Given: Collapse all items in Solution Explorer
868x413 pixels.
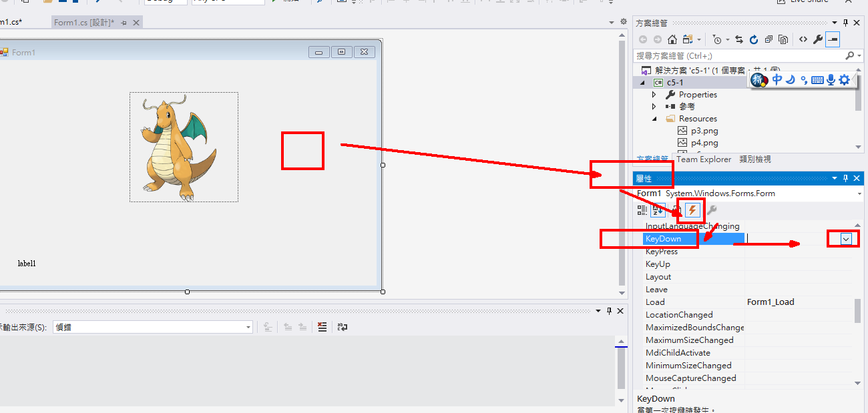Looking at the screenshot, I should point(769,39).
